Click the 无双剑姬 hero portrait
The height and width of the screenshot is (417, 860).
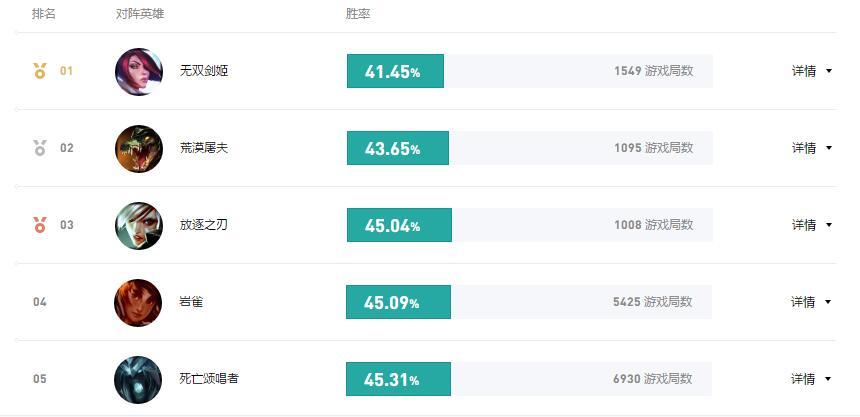tap(139, 71)
